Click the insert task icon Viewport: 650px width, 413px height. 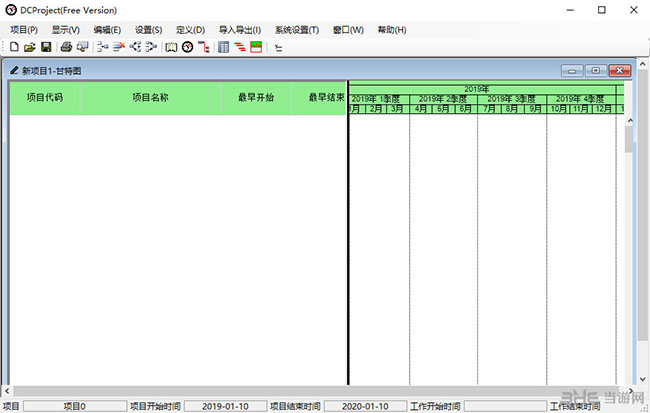pyautogui.click(x=102, y=47)
